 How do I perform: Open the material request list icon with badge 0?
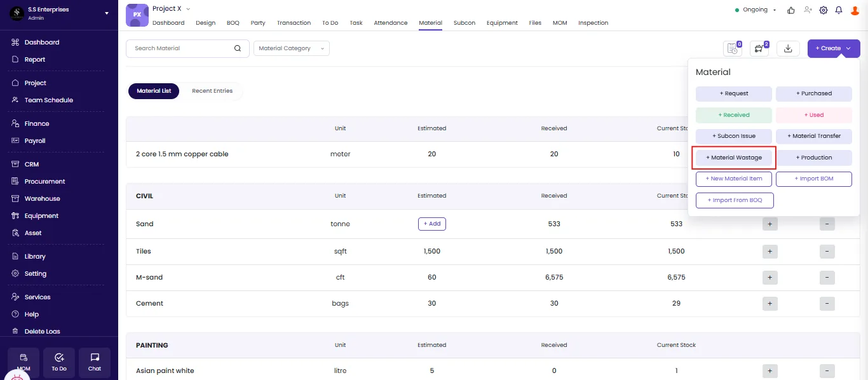733,48
